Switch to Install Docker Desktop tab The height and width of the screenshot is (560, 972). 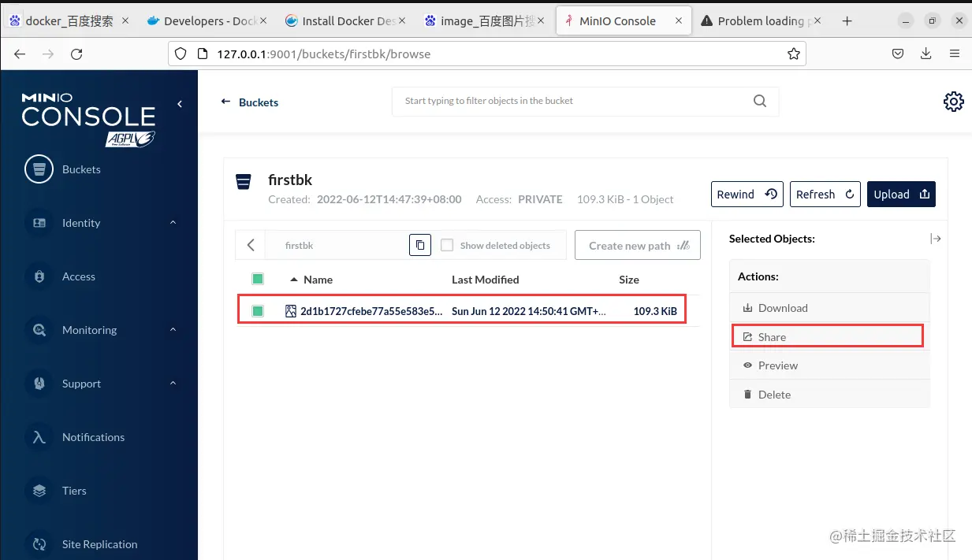tap(345, 21)
